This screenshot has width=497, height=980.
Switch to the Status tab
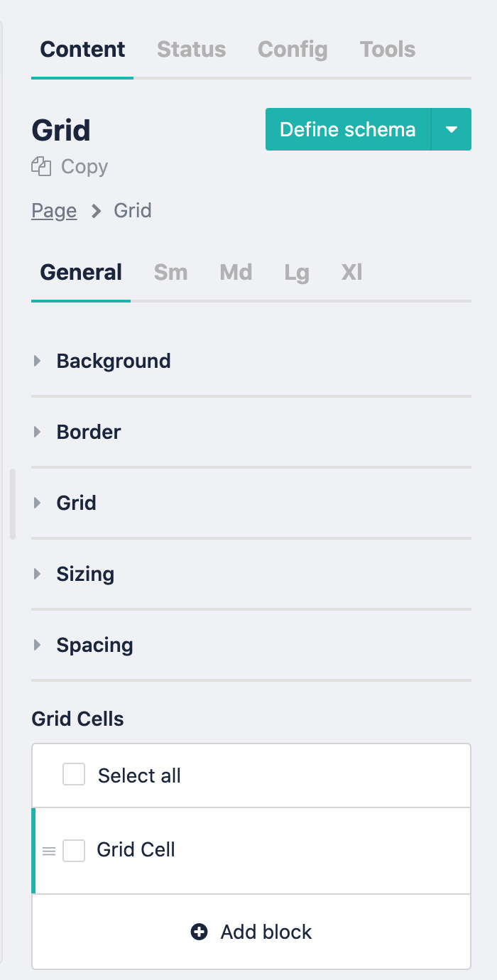click(190, 49)
